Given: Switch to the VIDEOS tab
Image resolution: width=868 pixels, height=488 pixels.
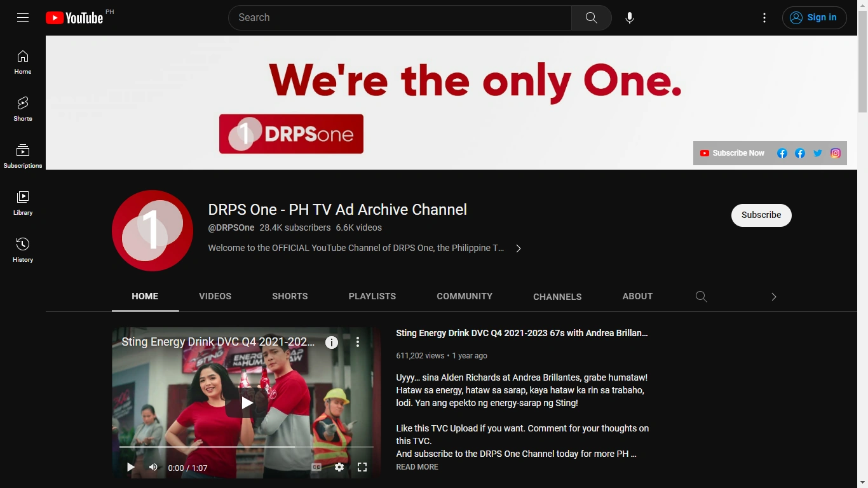Looking at the screenshot, I should tap(215, 297).
